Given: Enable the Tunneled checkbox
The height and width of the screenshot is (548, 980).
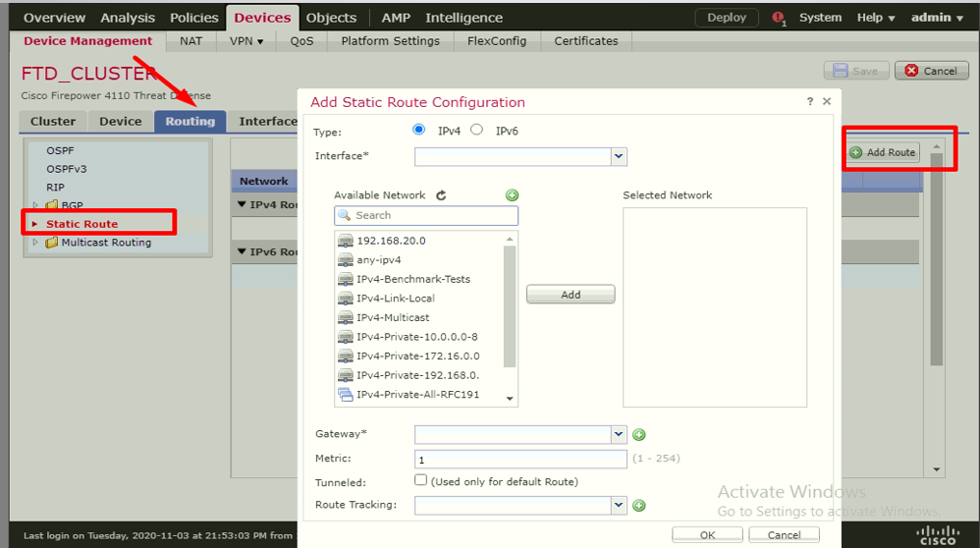Looking at the screenshot, I should coord(420,480).
